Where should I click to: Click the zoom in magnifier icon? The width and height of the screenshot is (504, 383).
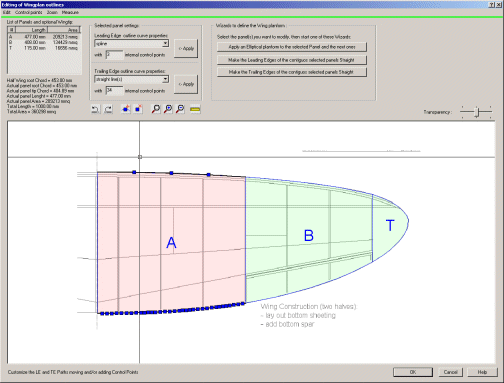pyautogui.click(x=168, y=109)
